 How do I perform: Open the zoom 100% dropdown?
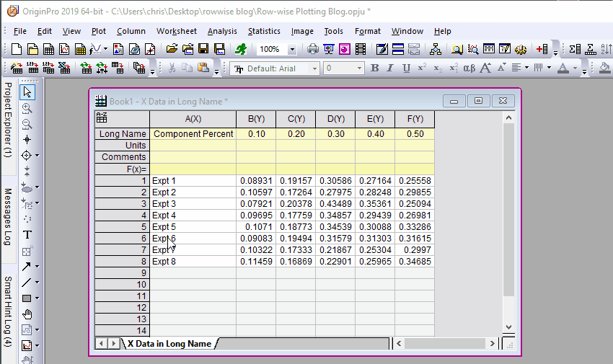[291, 50]
